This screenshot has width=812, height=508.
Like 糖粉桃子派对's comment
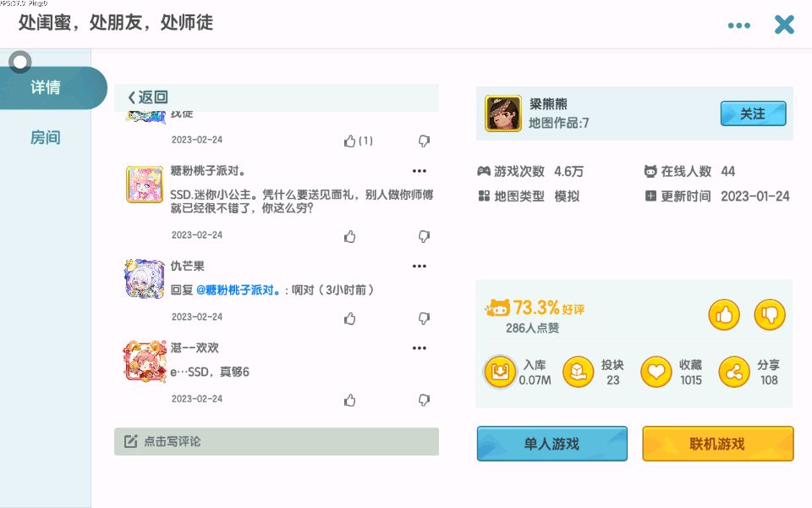coord(350,236)
